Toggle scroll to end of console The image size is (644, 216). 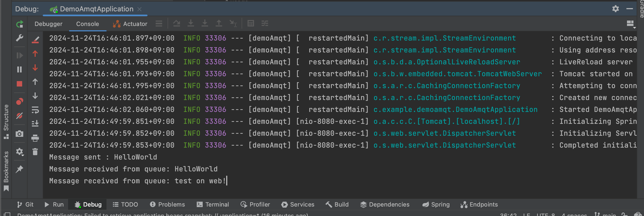point(35,124)
